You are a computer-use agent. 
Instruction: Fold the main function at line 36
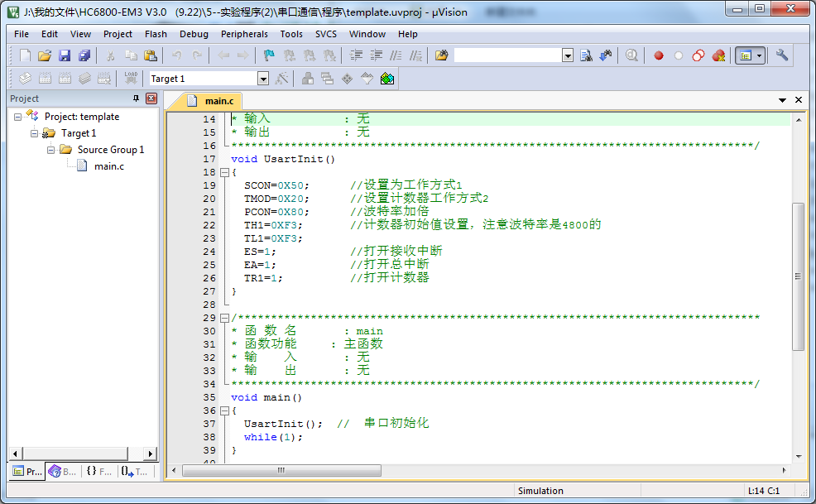[224, 410]
